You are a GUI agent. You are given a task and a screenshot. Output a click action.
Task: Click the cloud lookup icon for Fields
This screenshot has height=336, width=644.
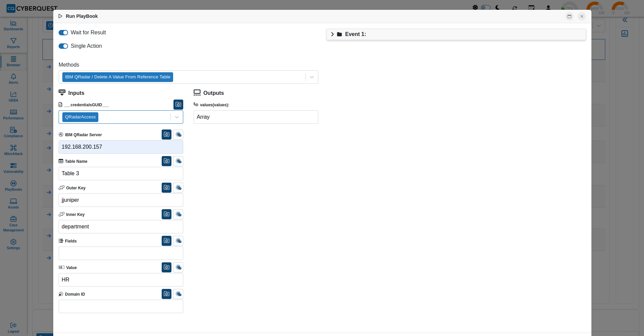(178, 241)
